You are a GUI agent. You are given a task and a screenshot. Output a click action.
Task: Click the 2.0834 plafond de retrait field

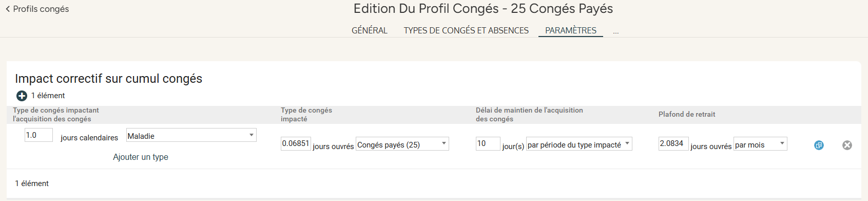coord(673,143)
